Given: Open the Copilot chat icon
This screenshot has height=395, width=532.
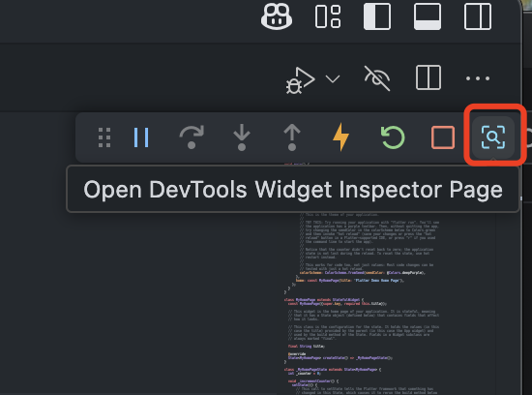Looking at the screenshot, I should (277, 15).
